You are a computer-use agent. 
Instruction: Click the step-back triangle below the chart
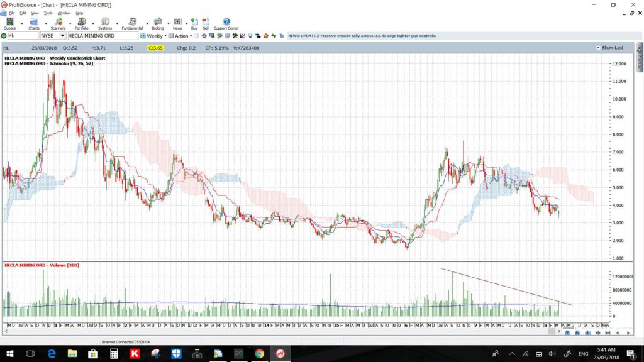point(618,333)
